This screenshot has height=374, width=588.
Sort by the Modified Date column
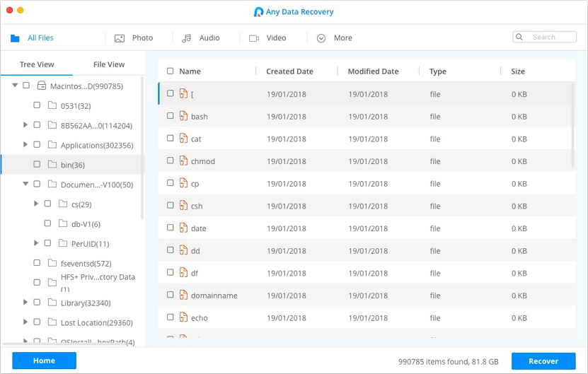(373, 71)
